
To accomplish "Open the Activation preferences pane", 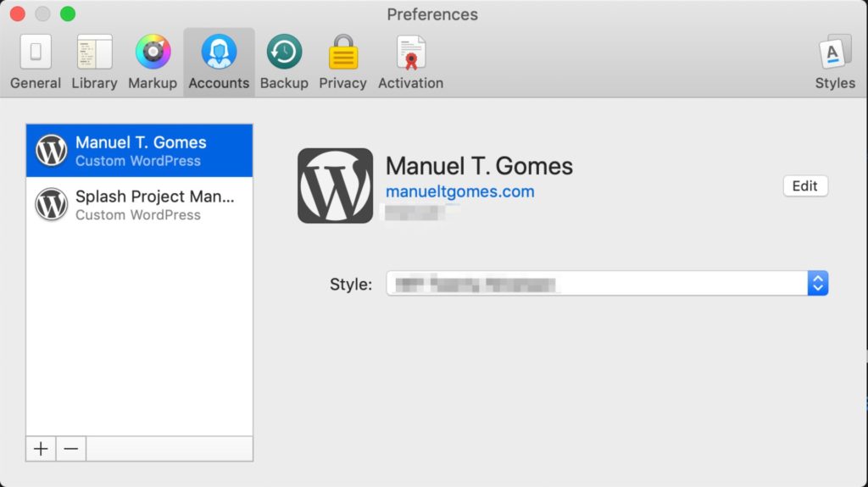I will 411,63.
